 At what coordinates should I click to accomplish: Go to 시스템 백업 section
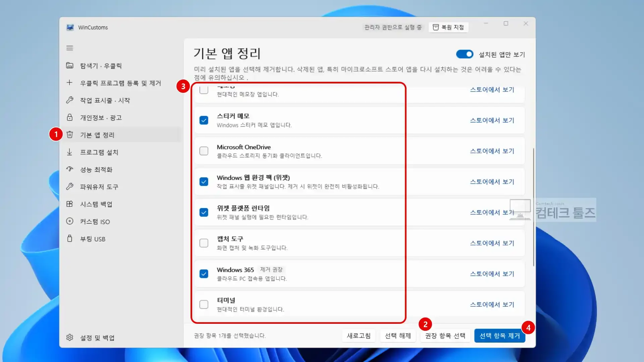tap(121, 204)
